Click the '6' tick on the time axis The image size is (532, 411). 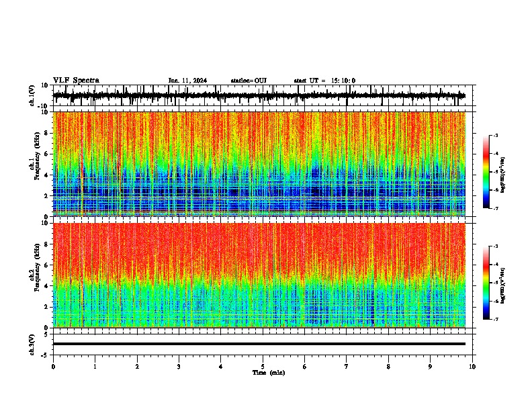click(x=304, y=367)
